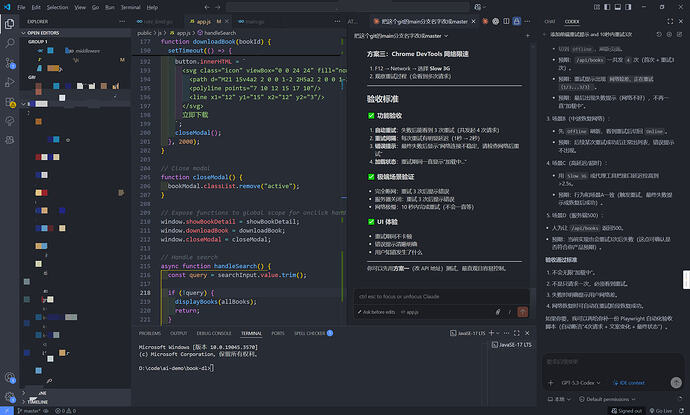Click the plus icon in Codex input box
This screenshot has width=690, height=415.
(551, 382)
